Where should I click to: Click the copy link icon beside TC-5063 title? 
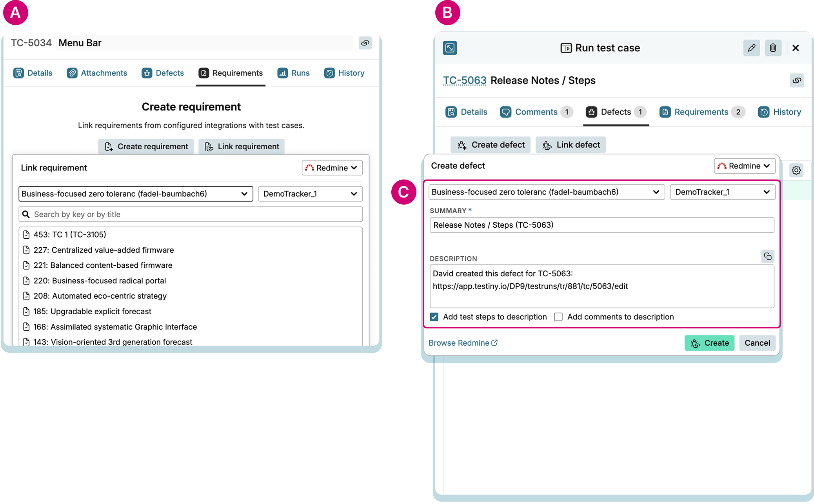[x=797, y=80]
